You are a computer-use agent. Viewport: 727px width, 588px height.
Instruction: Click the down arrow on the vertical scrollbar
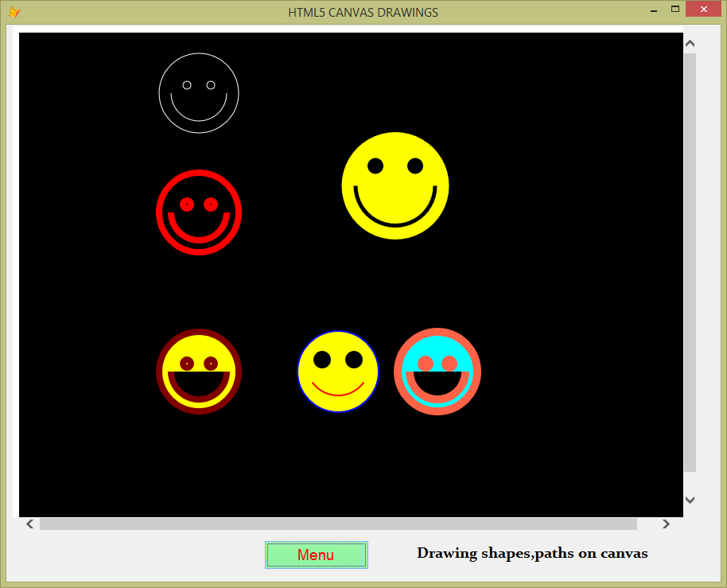coord(690,500)
